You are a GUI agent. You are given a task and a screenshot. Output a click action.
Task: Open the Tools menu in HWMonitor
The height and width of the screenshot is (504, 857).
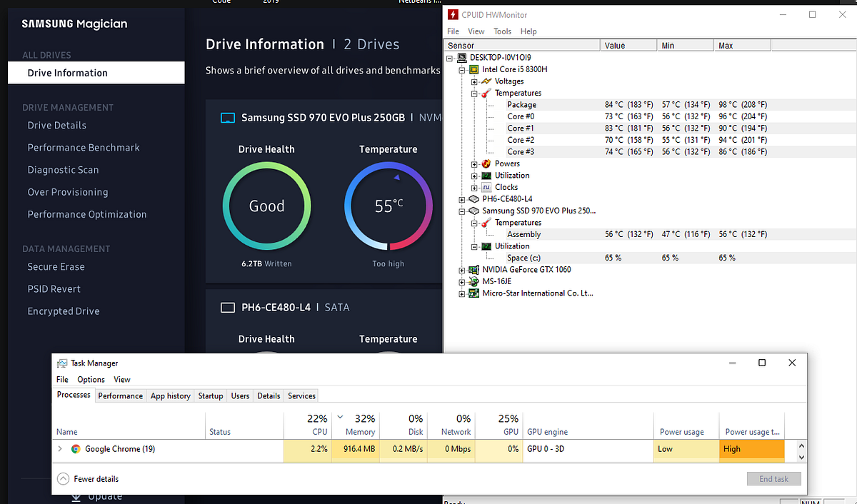pyautogui.click(x=502, y=31)
